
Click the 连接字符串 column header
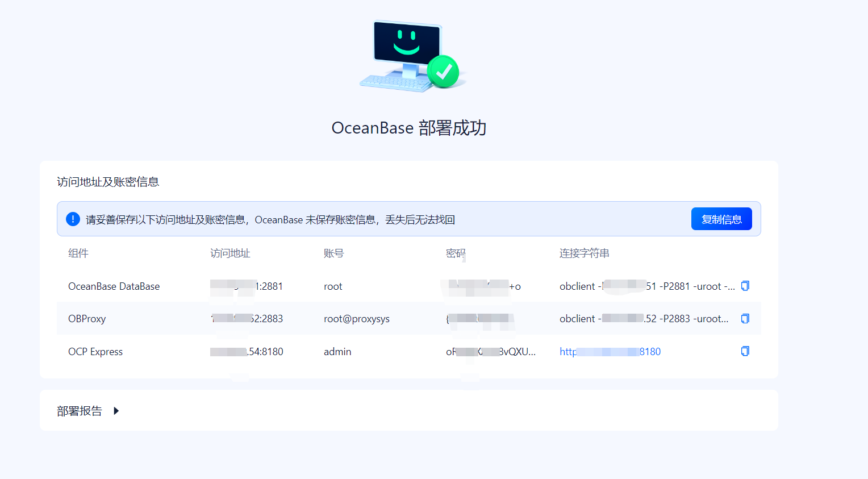[585, 253]
